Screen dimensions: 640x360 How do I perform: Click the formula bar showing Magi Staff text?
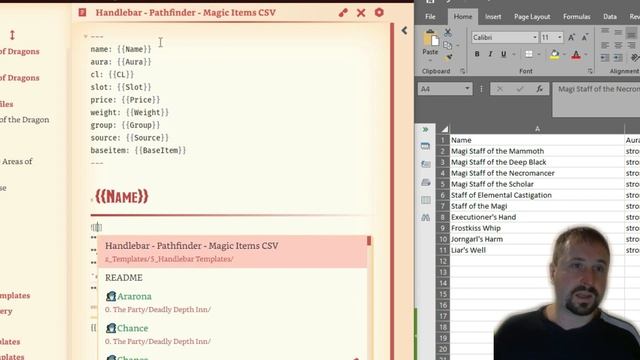click(x=596, y=99)
